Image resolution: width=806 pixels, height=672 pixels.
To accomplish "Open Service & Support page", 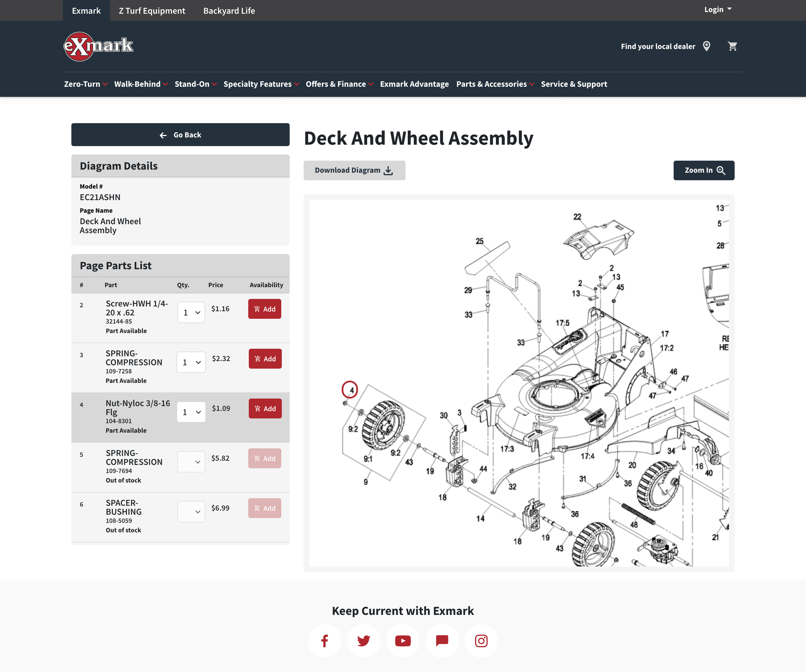I will point(574,84).
